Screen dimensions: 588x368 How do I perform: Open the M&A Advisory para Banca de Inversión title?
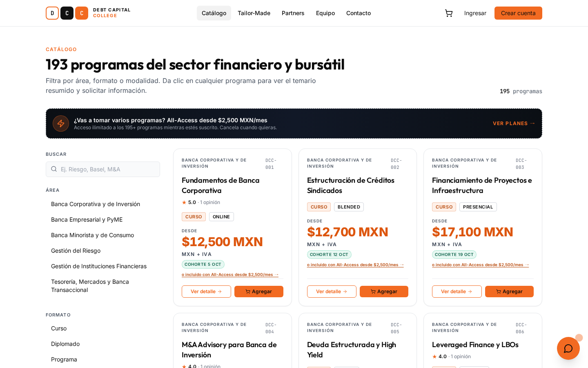[x=229, y=350]
